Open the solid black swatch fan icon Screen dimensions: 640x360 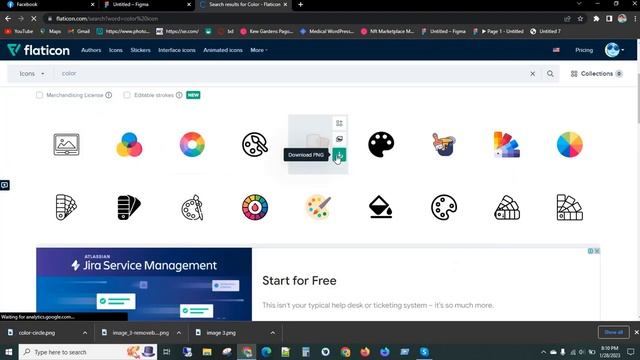tap(129, 207)
